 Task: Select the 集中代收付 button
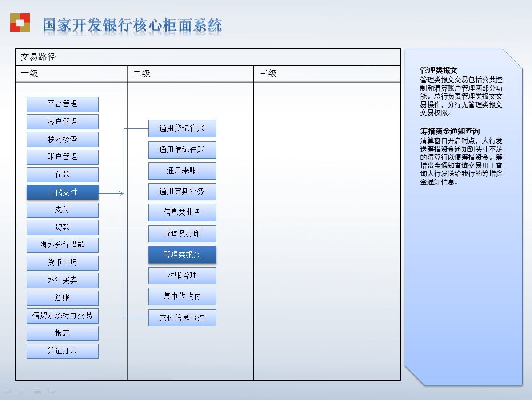(x=182, y=297)
